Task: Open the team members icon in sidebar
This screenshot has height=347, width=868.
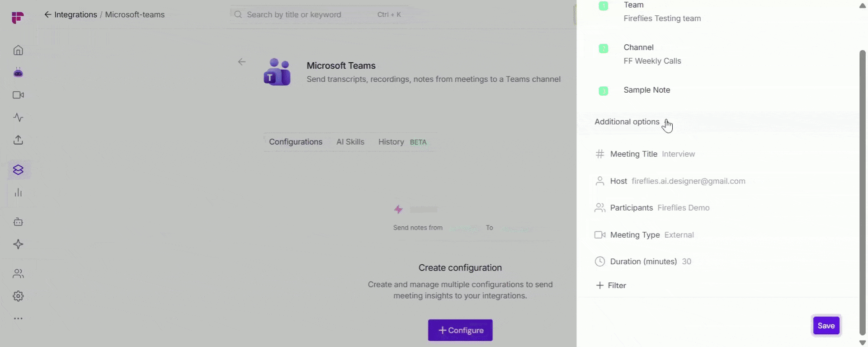Action: click(x=18, y=273)
